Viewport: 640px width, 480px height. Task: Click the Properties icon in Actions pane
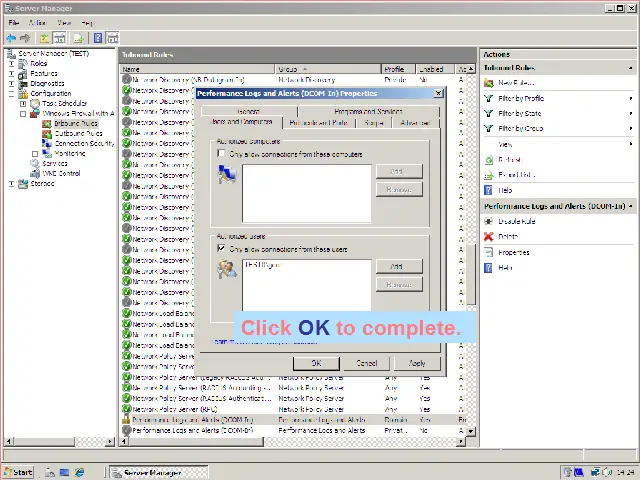tap(489, 252)
